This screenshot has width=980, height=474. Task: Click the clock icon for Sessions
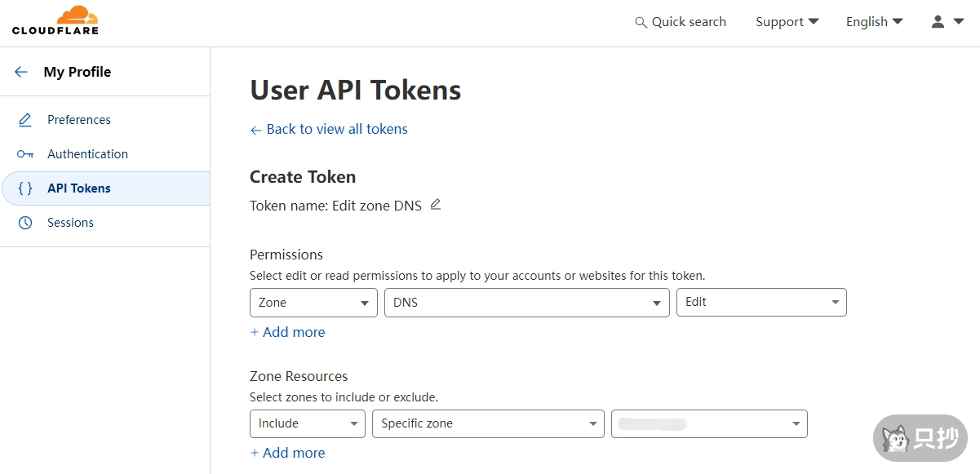(x=25, y=223)
